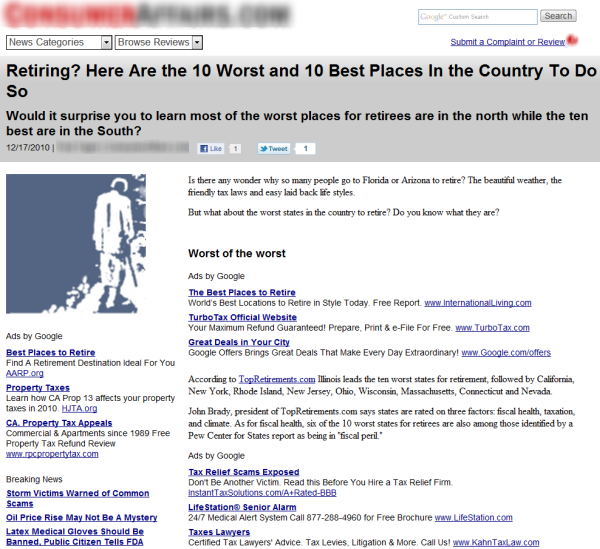The image size is (600, 549).
Task: Click Submit a Complaint or Review link
Action: 507,42
